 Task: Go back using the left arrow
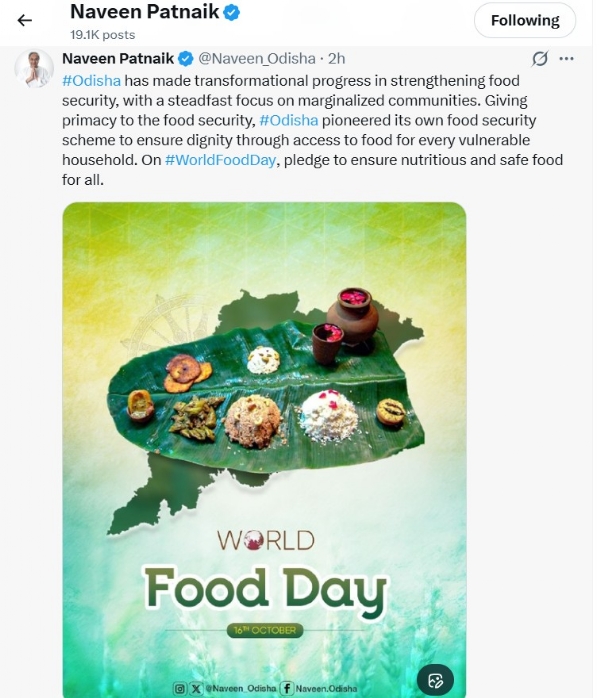click(x=24, y=20)
